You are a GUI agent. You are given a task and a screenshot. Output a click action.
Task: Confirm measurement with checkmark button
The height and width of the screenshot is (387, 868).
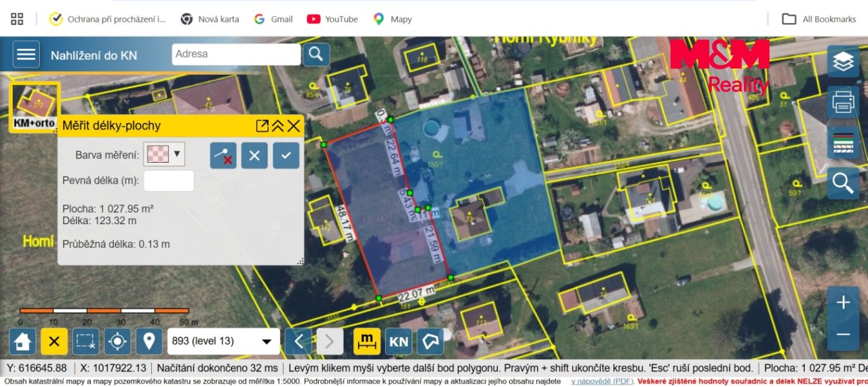click(286, 155)
